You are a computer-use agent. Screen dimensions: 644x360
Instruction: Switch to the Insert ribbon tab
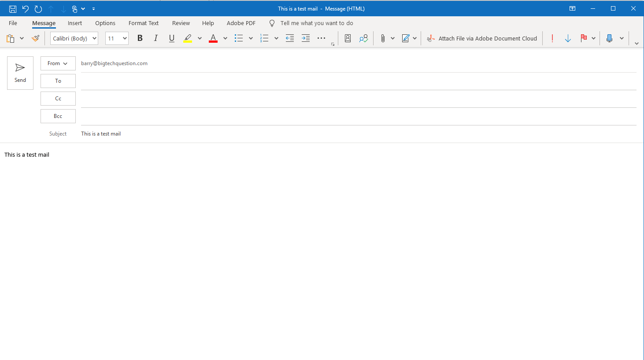click(75, 23)
